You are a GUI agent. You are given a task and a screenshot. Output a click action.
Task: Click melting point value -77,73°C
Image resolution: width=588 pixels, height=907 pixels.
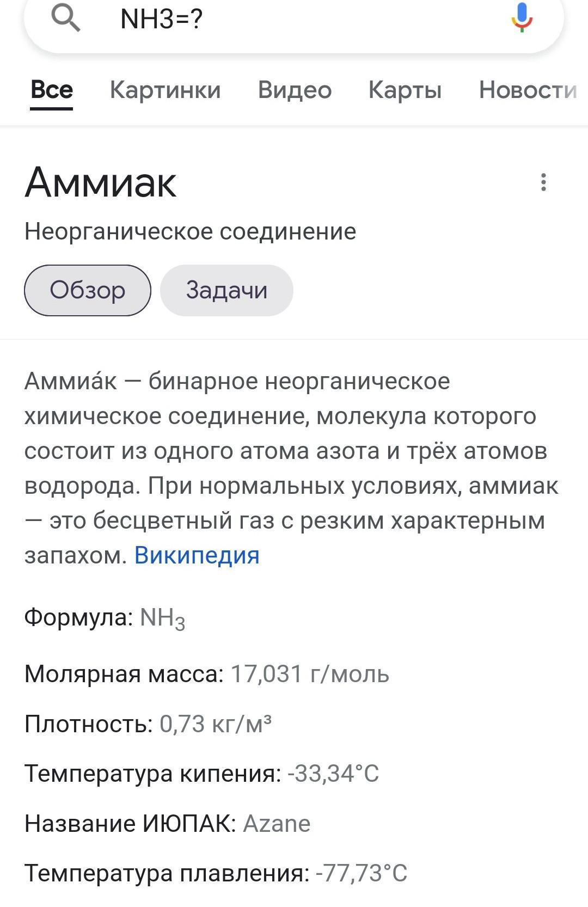[x=362, y=873]
